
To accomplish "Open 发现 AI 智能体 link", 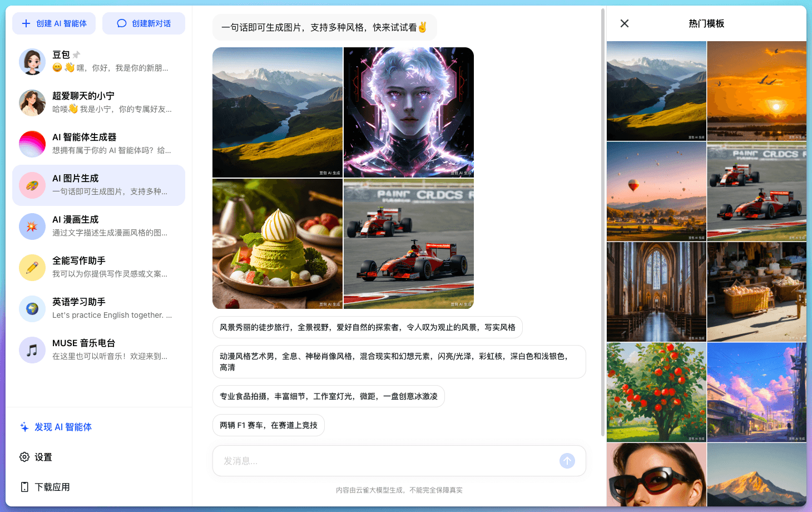I will tap(63, 427).
